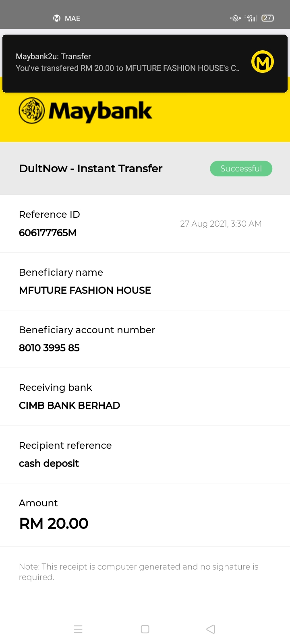Screen dimensions: 290x644
Task: Select Reference ID 606177765M
Action: point(48,233)
